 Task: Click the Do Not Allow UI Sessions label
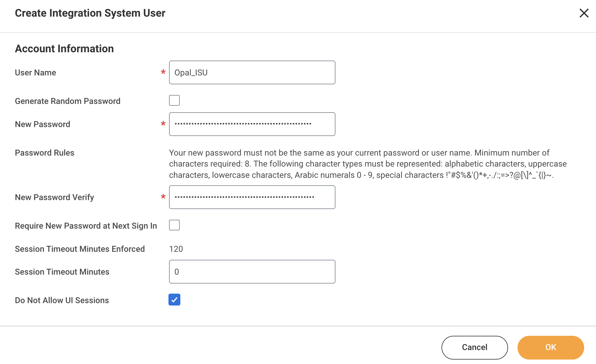[62, 300]
